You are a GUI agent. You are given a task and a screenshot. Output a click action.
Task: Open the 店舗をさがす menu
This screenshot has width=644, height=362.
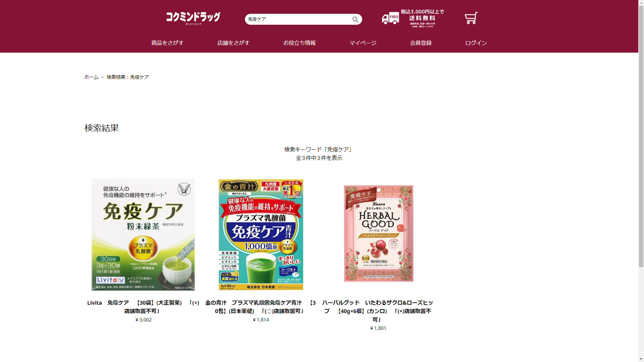click(x=233, y=43)
